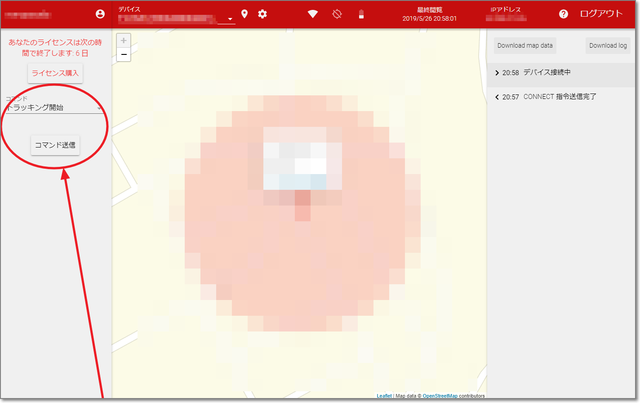Click the location pin icon
640x403 pixels.
coord(244,14)
